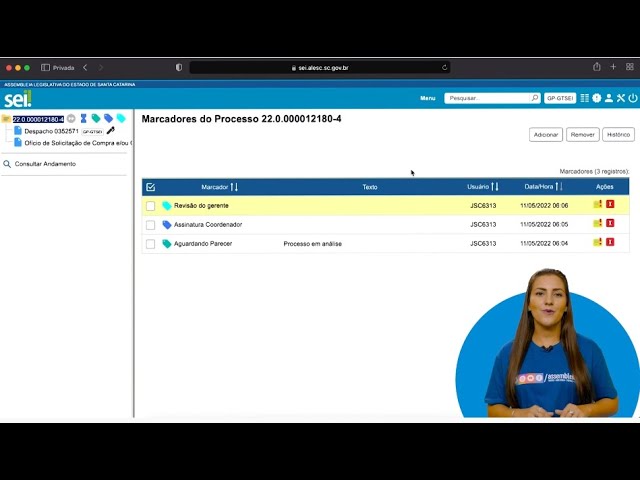Open the process control grid icon in header
Screen dimensions: 640x480
[x=584, y=98]
